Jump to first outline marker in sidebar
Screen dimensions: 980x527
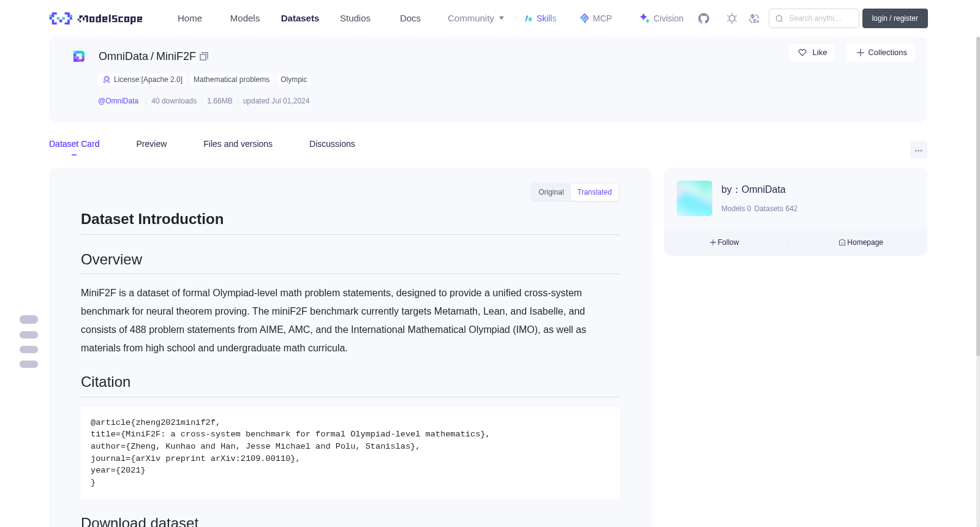(x=29, y=320)
